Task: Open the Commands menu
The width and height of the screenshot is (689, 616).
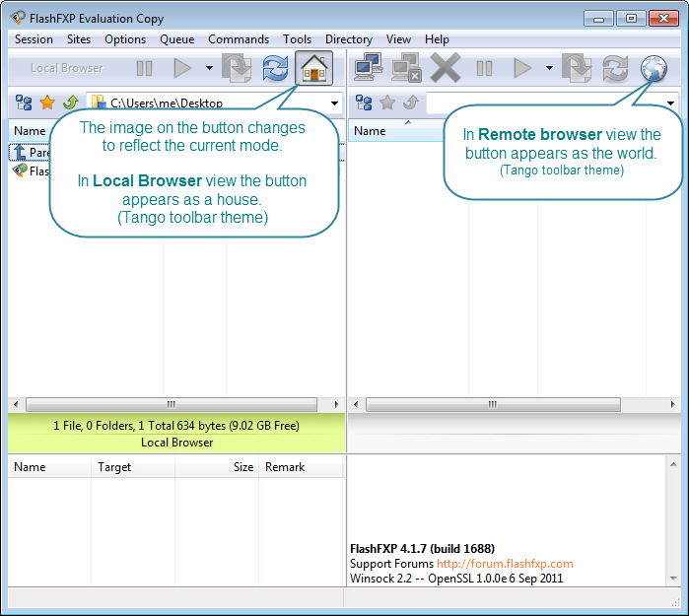Action: pyautogui.click(x=239, y=39)
